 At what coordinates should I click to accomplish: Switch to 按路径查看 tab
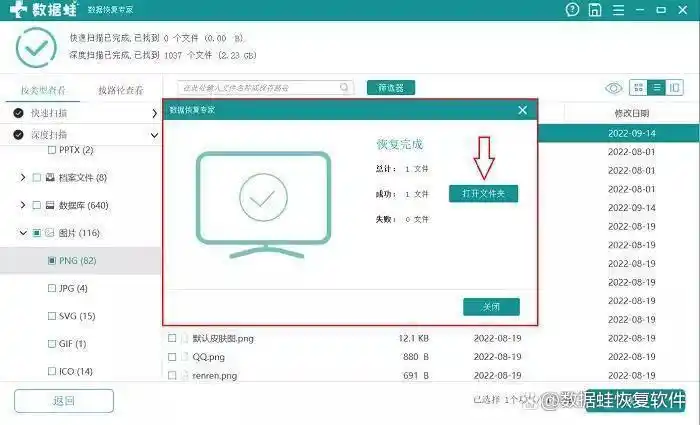point(121,90)
